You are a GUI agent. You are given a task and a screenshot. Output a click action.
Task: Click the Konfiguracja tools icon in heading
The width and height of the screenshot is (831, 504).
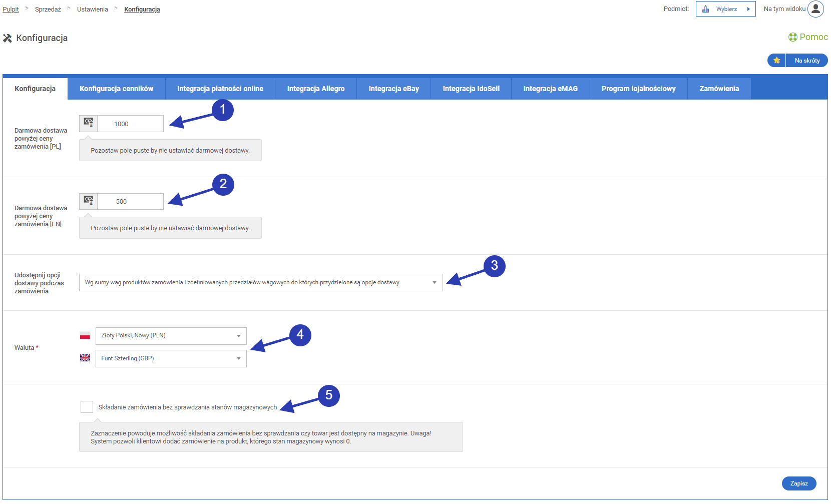click(8, 39)
